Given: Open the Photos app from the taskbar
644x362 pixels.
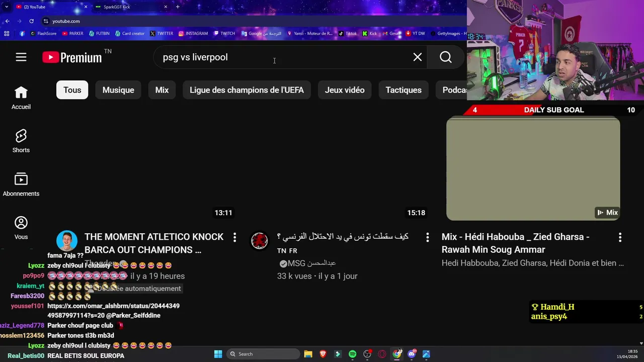Looking at the screenshot, I should [426, 354].
